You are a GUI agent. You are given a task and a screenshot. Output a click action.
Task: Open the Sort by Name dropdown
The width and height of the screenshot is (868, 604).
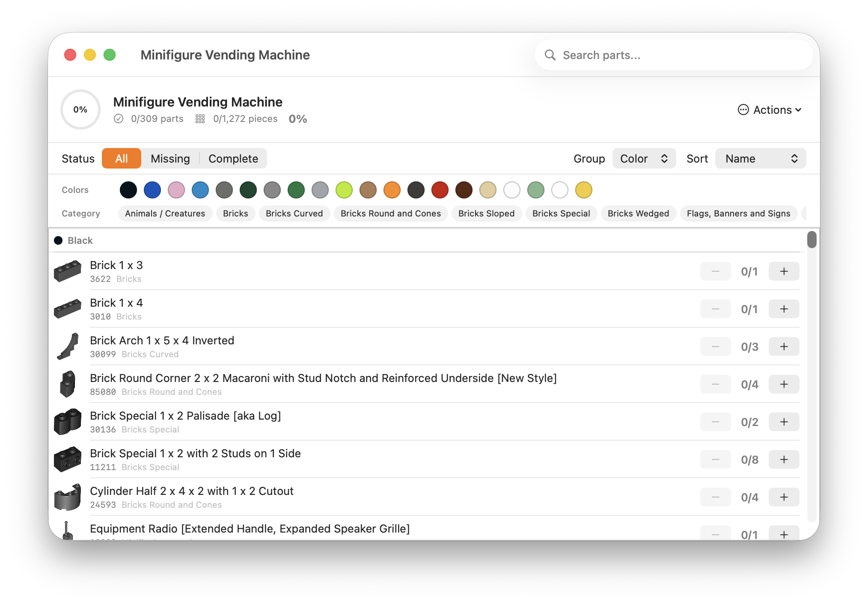[x=760, y=159]
